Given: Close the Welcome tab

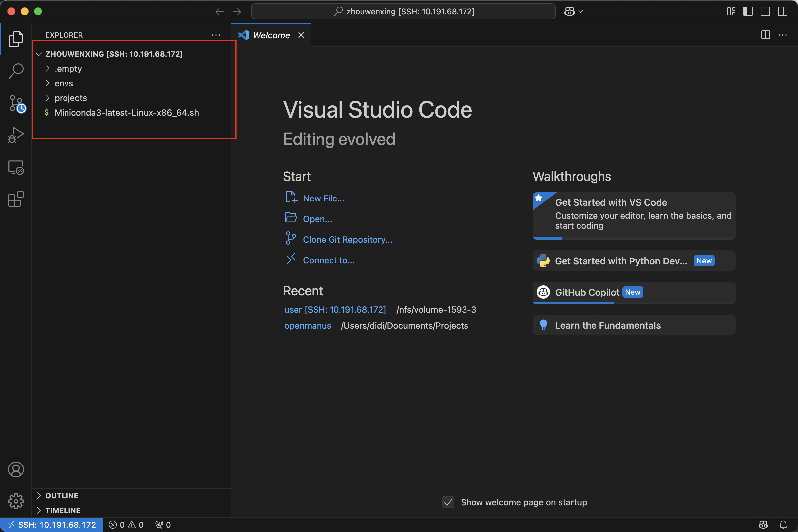Looking at the screenshot, I should click(301, 35).
